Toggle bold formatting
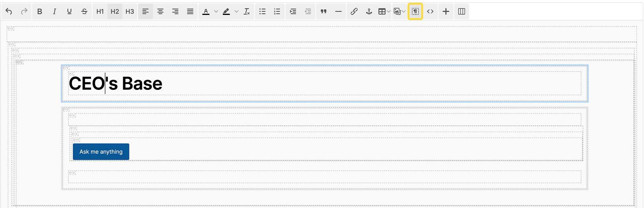The height and width of the screenshot is (208, 644). coord(40,11)
